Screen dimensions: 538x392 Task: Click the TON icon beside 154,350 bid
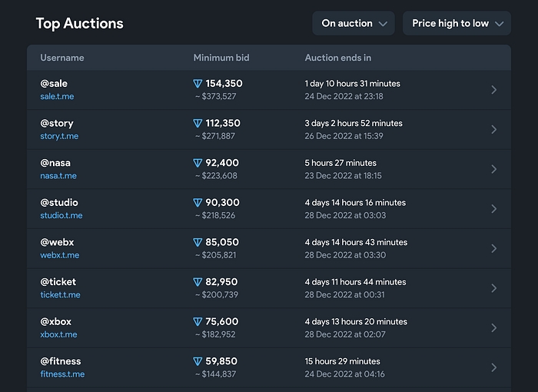click(198, 84)
